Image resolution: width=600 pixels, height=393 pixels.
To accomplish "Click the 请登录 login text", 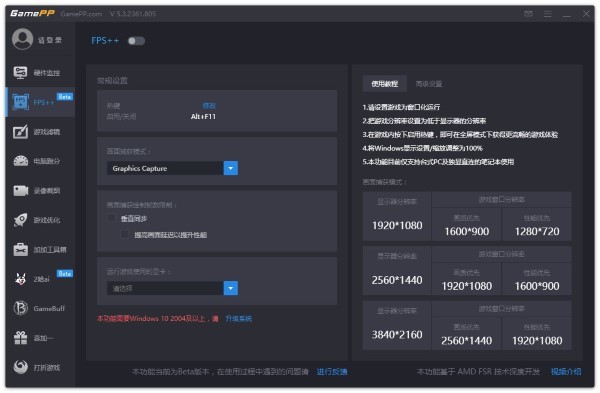I will [x=49, y=40].
